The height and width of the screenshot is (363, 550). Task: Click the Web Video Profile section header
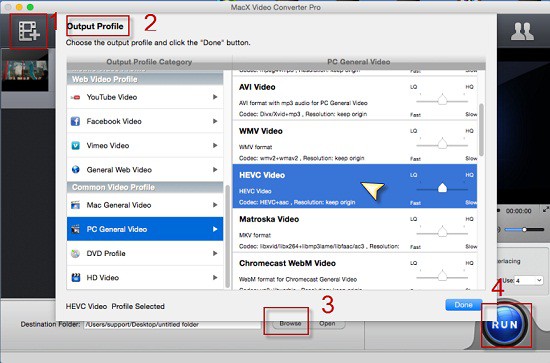145,79
